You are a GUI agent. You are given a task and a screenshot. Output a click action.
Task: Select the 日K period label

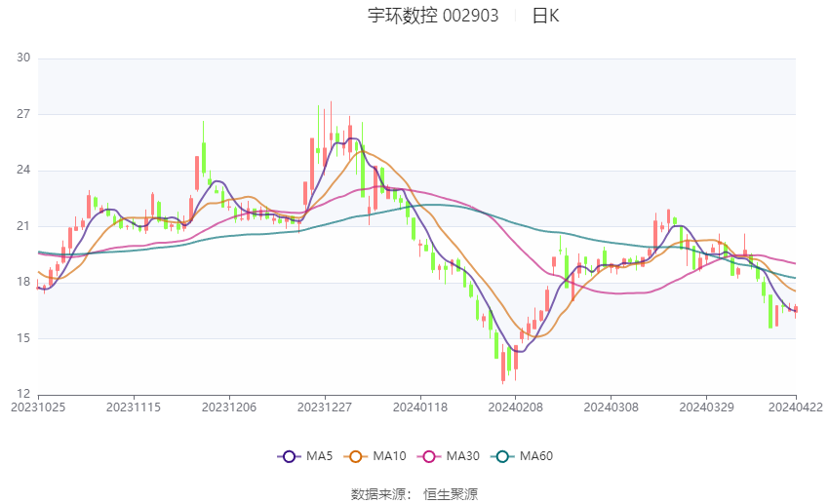click(x=545, y=16)
